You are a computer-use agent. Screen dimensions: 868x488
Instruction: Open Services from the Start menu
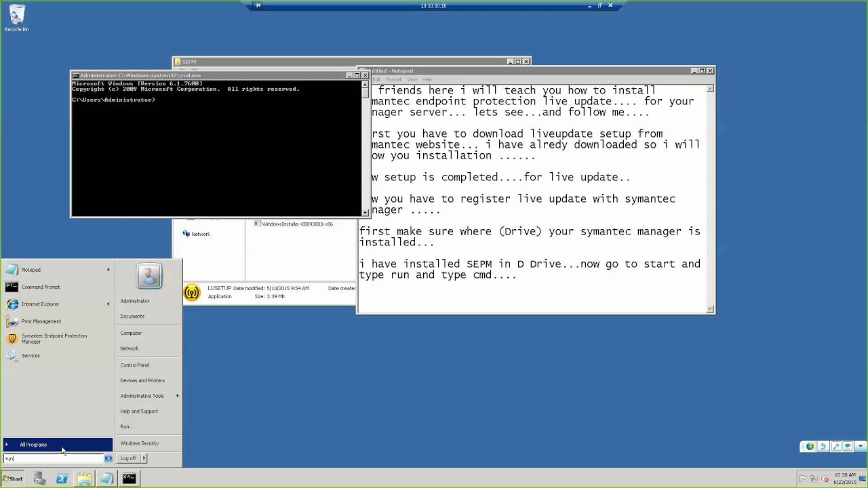[x=57, y=356]
